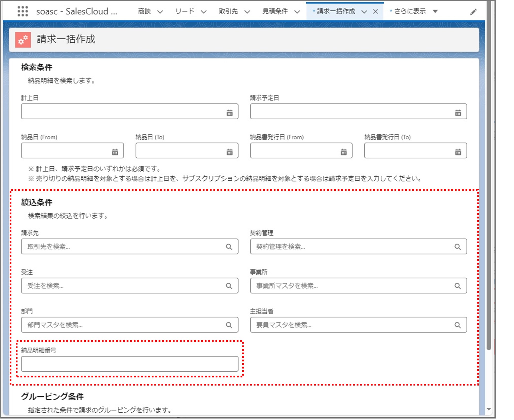Click the 納品明細番号 text input
514x420 pixels.
pos(129,364)
